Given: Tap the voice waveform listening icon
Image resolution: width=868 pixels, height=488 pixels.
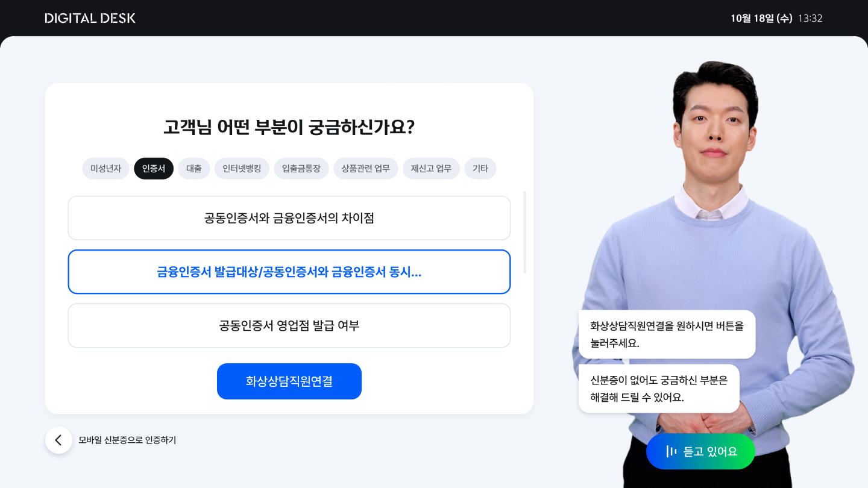Looking at the screenshot, I should [x=671, y=451].
